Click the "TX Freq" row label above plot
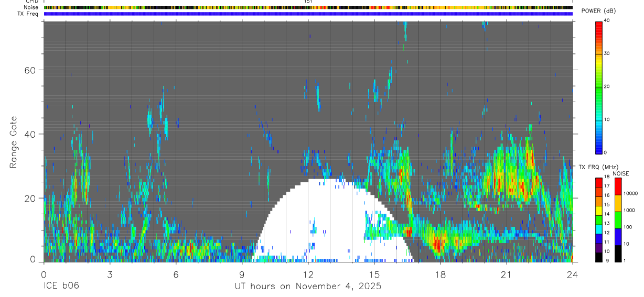 (29, 14)
